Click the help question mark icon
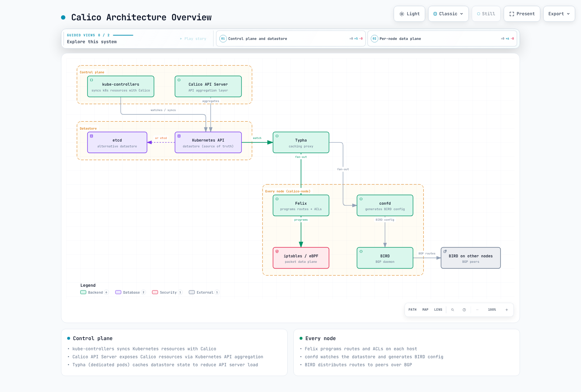This screenshot has height=392, width=581. 464,310
